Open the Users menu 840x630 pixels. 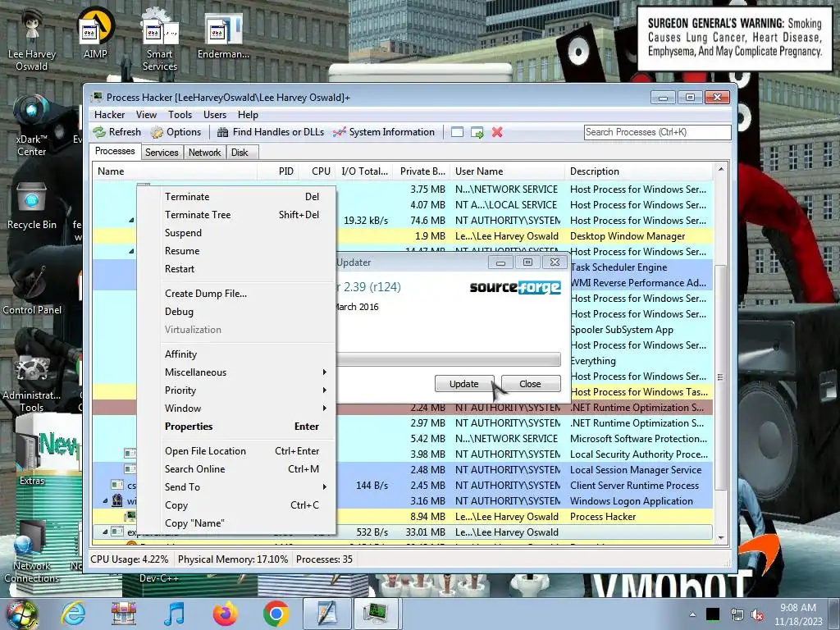coord(215,115)
